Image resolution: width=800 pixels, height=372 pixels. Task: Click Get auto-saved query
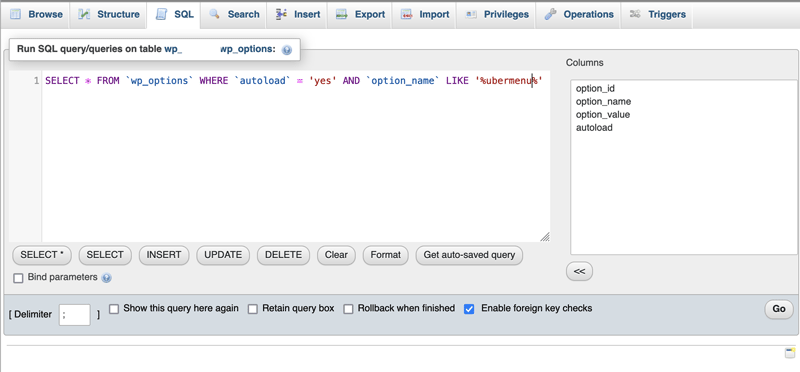(469, 255)
